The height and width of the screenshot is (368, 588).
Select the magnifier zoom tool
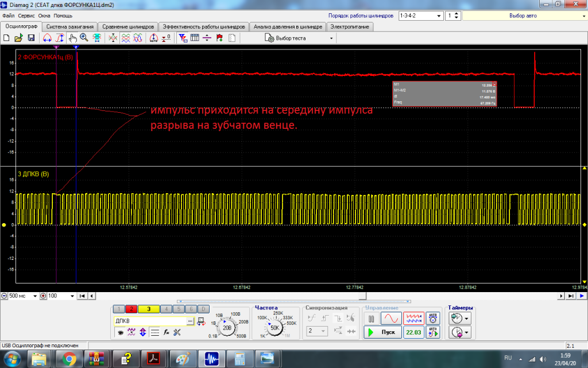click(x=84, y=38)
